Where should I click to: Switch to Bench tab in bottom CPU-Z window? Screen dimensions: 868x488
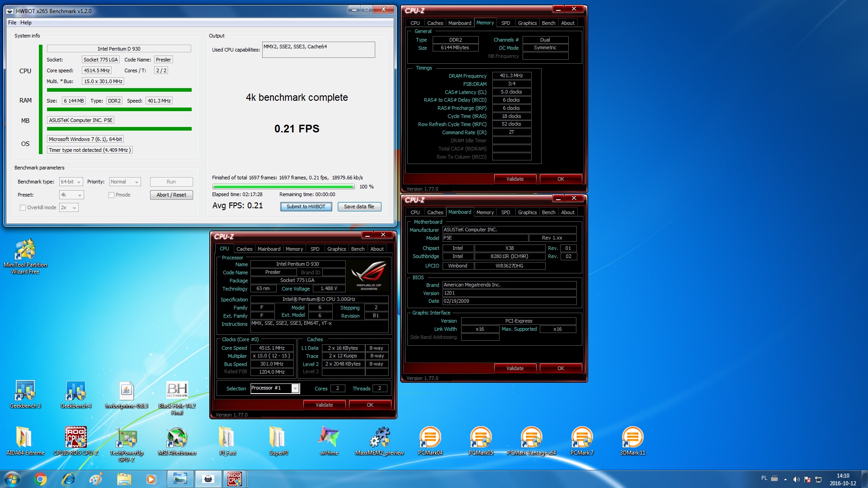[358, 249]
